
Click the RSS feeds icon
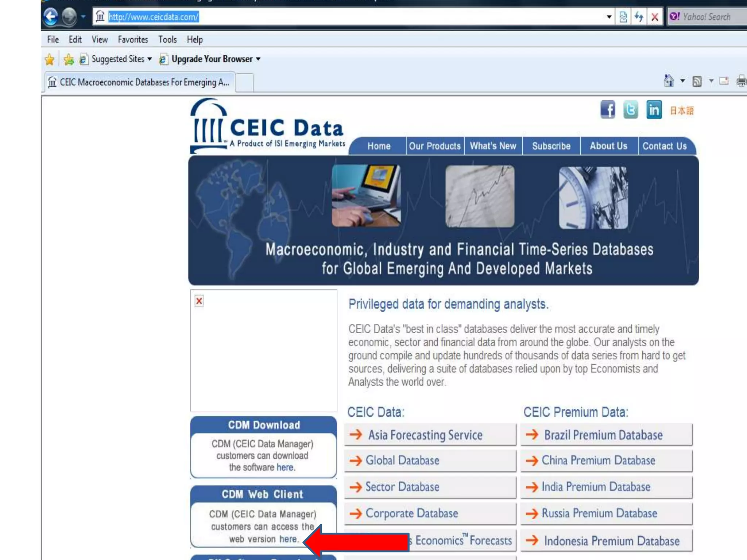(x=697, y=81)
